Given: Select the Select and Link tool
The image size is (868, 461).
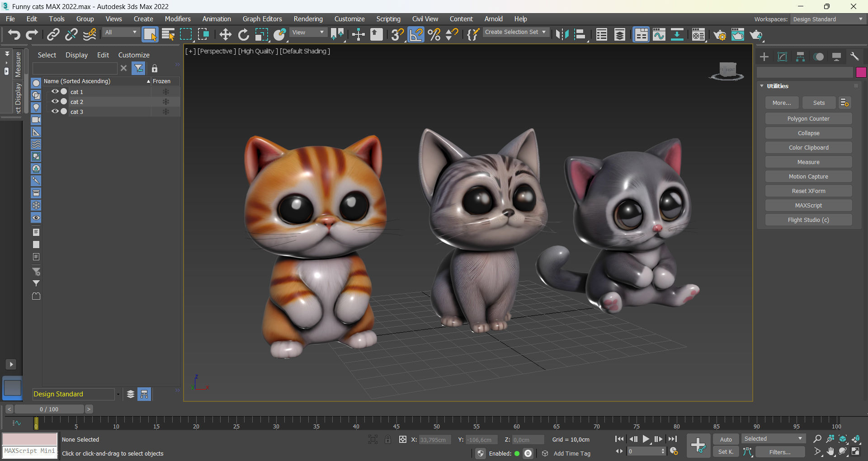Looking at the screenshot, I should [x=53, y=34].
